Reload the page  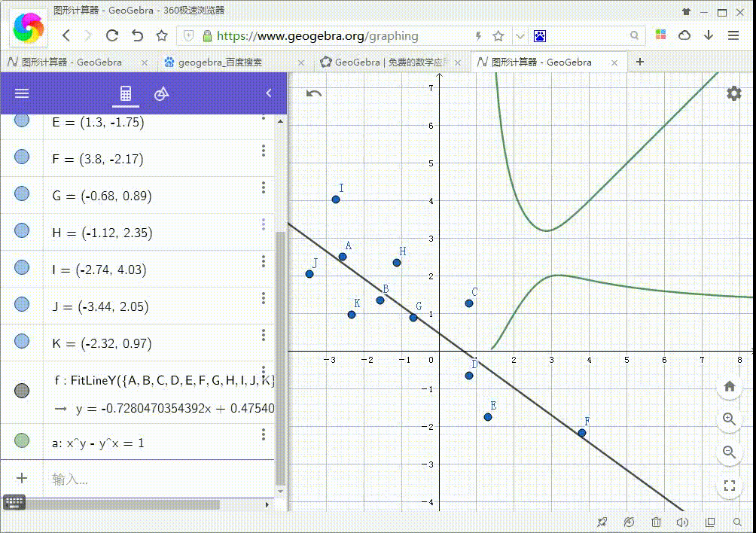112,35
